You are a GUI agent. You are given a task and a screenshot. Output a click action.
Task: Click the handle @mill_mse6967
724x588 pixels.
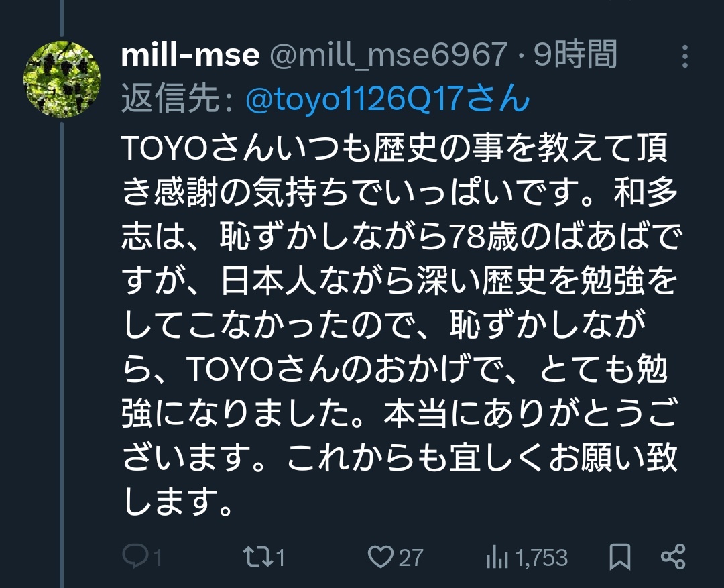[x=388, y=56]
